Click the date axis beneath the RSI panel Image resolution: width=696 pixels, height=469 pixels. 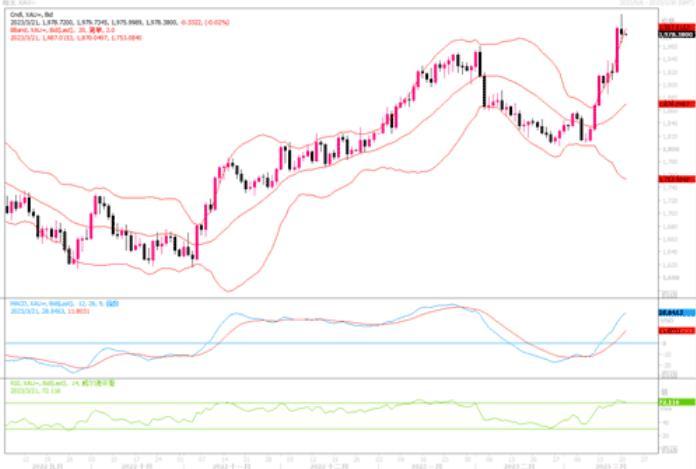(330, 460)
